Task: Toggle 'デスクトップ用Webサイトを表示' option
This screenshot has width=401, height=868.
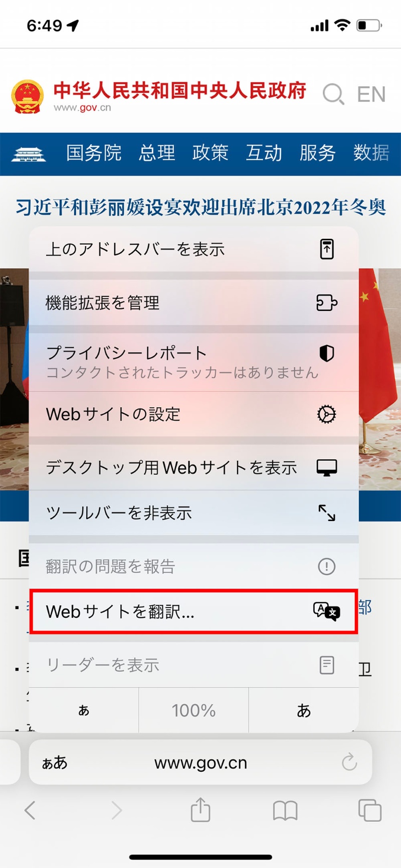Action: tap(193, 467)
